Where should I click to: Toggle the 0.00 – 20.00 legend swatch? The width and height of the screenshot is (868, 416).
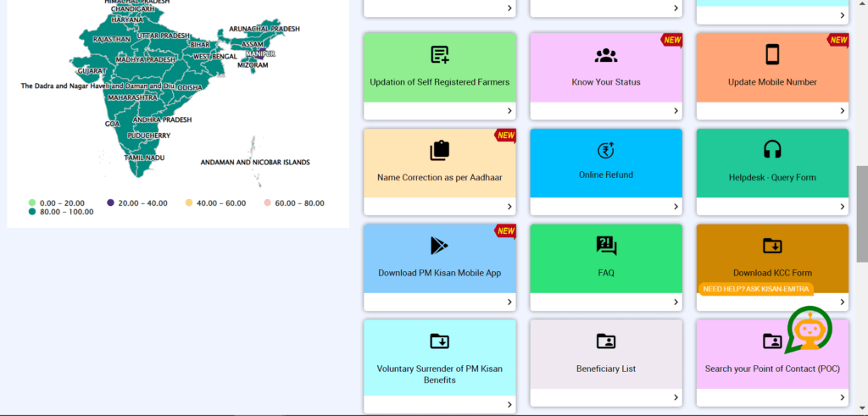click(32, 203)
